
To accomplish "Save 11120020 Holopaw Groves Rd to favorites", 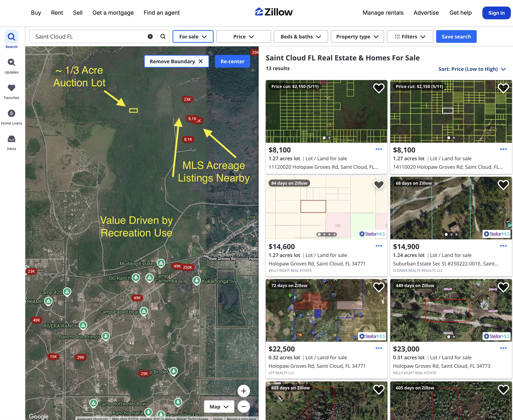I will (379, 88).
